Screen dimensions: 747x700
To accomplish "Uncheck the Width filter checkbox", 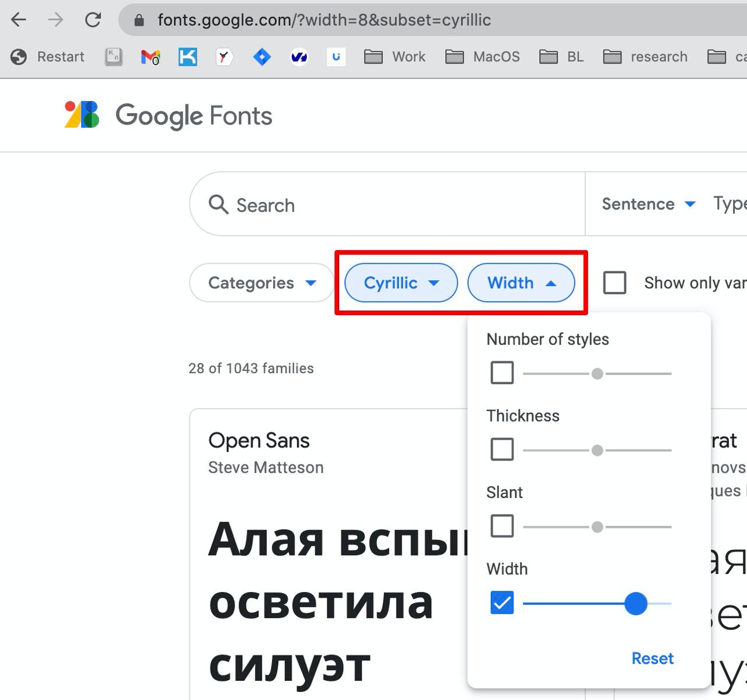I will click(x=502, y=603).
